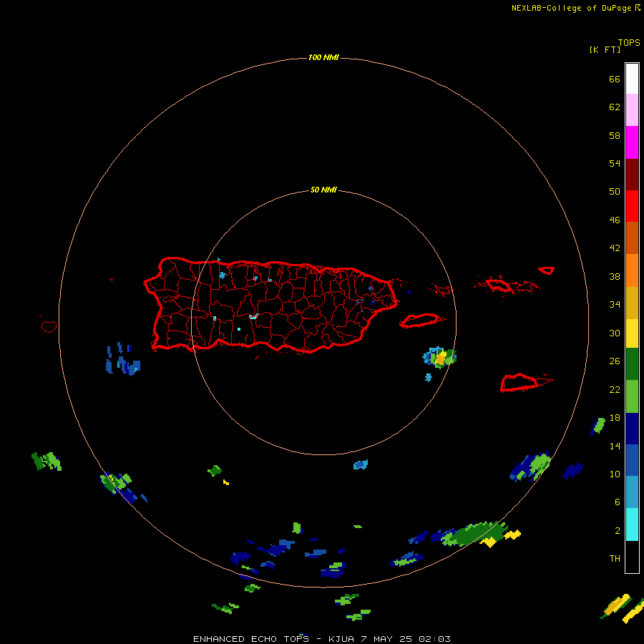Click the legend value "58"

pyautogui.click(x=615, y=135)
